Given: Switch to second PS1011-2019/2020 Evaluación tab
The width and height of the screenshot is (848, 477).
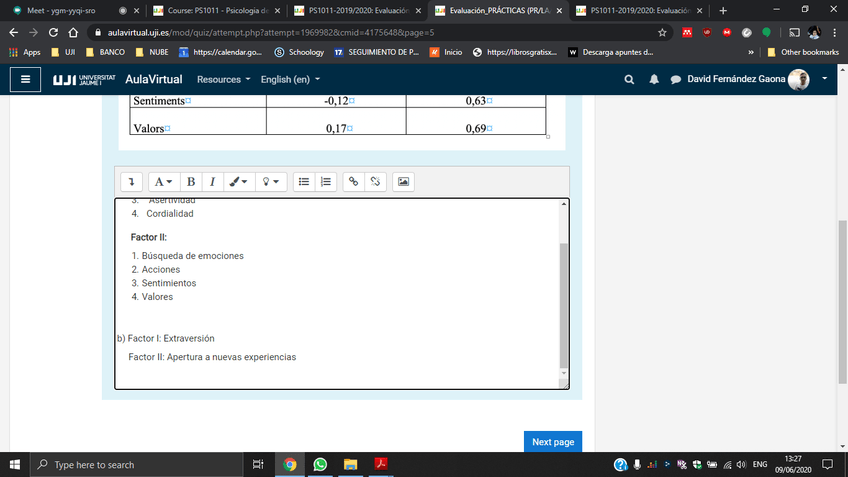Looking at the screenshot, I should (x=357, y=10).
